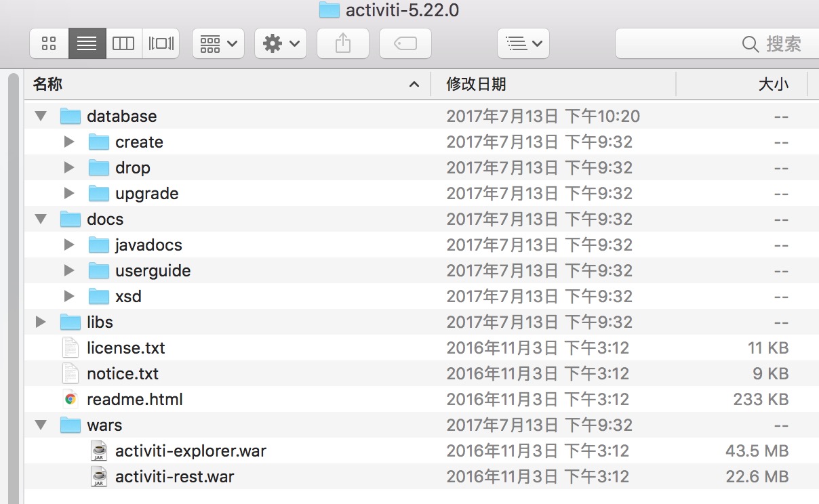819x504 pixels.
Task: Select the readme.html file name
Action: [x=135, y=400]
